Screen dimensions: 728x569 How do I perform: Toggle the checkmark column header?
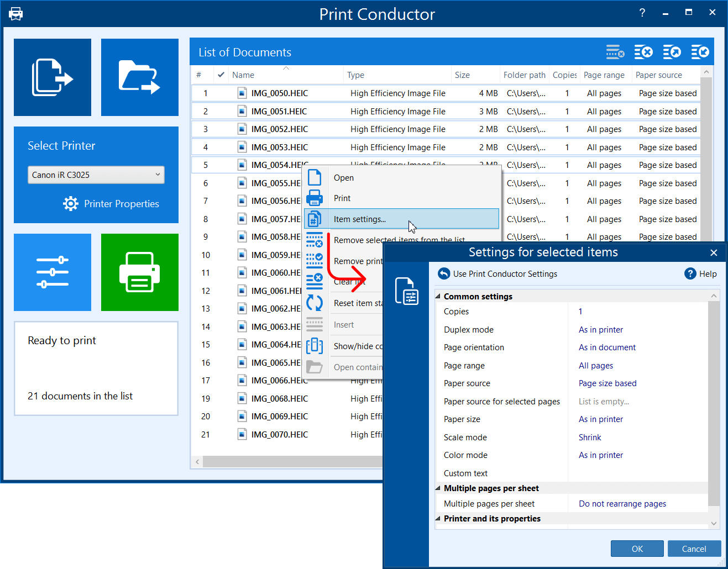pos(221,75)
